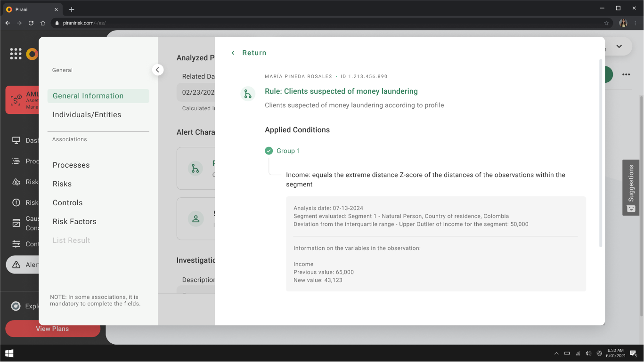This screenshot has height=362, width=644.
Task: Open the rule title link about money laundering
Action: pos(341,91)
